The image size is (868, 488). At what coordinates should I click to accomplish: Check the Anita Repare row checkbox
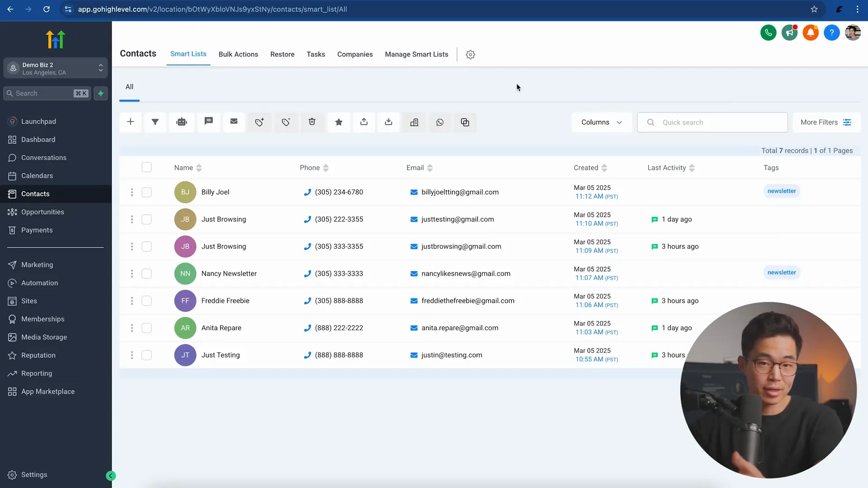point(146,328)
